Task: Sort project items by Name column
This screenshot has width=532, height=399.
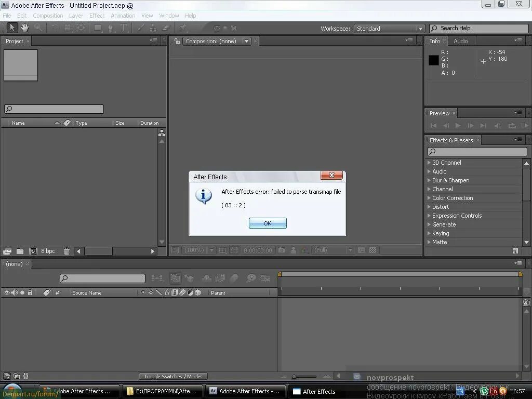Action: pyautogui.click(x=18, y=123)
